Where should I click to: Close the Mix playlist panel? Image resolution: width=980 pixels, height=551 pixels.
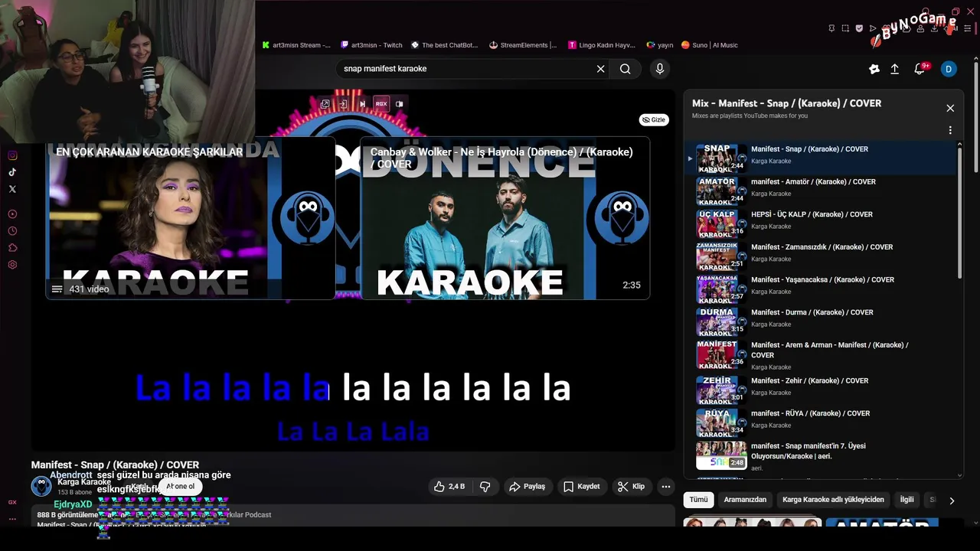click(x=950, y=108)
